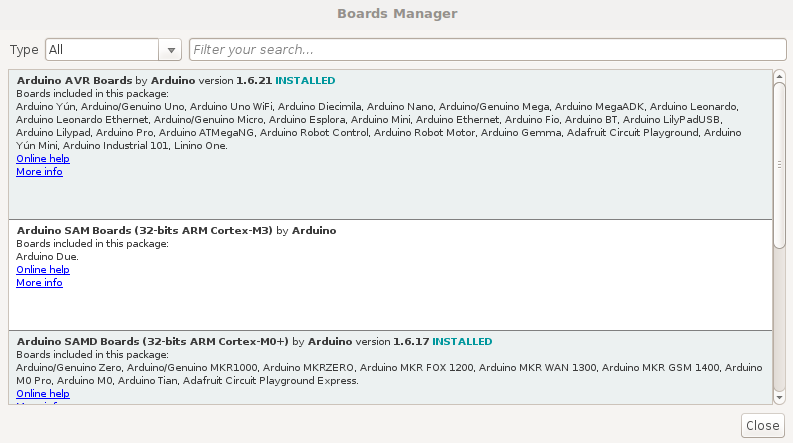
Task: Click the Arduino SAM Boards Cortex-M3 title
Action: (145, 231)
